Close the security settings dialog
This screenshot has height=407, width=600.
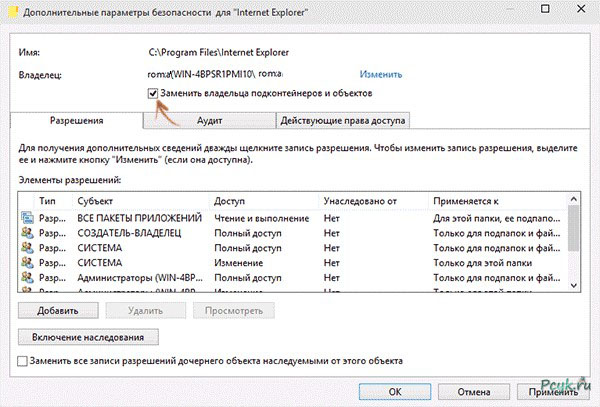(581, 9)
